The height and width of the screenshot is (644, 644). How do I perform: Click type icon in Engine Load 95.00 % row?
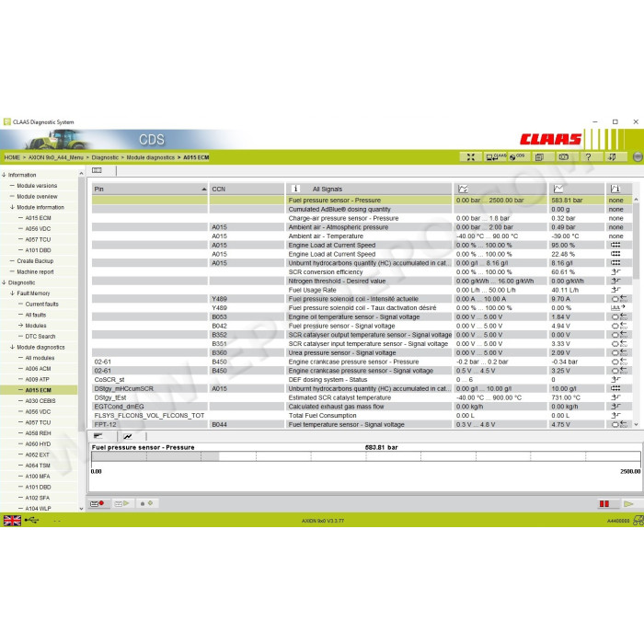coord(615,245)
